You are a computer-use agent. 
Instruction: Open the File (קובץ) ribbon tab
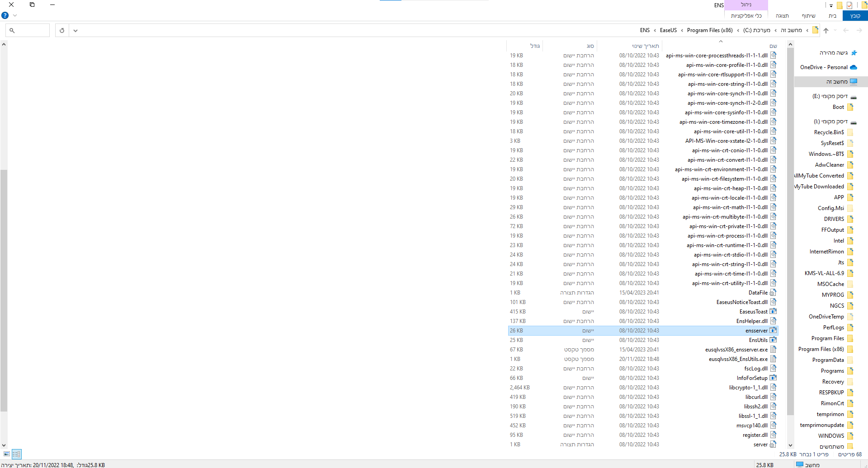(855, 16)
